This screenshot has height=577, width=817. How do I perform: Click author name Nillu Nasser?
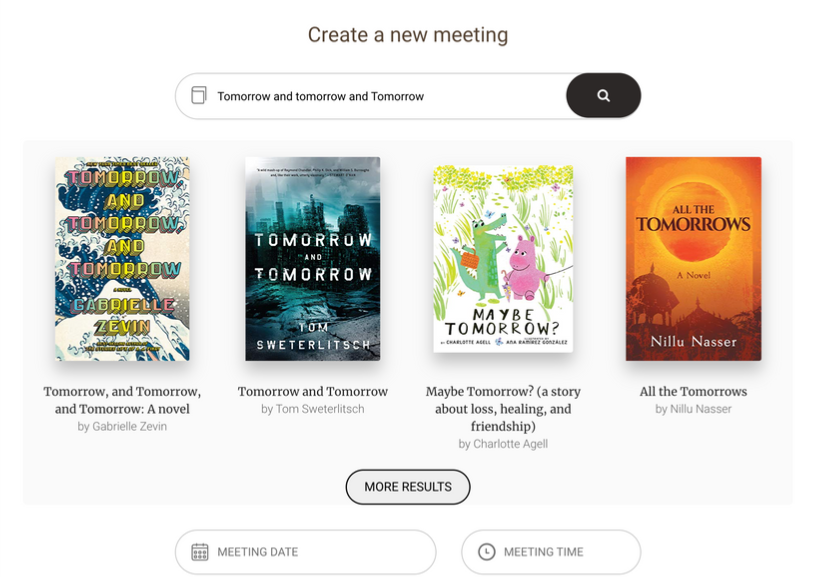[x=693, y=409]
